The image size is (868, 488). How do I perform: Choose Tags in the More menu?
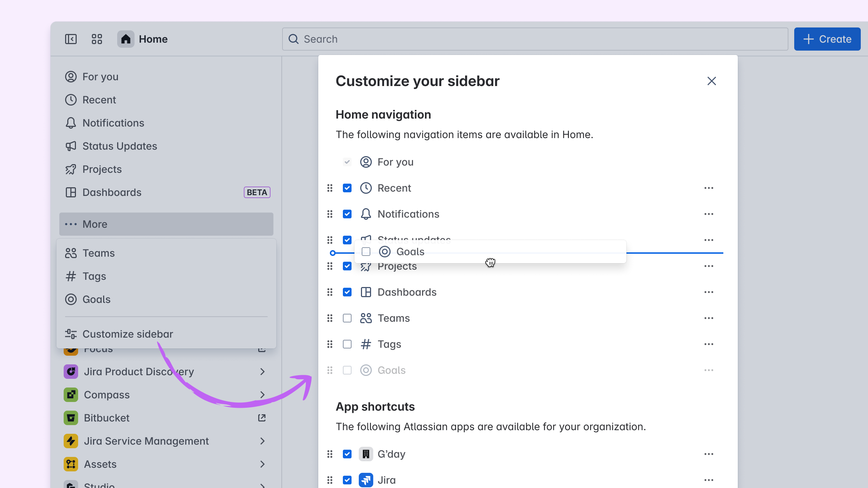click(94, 276)
